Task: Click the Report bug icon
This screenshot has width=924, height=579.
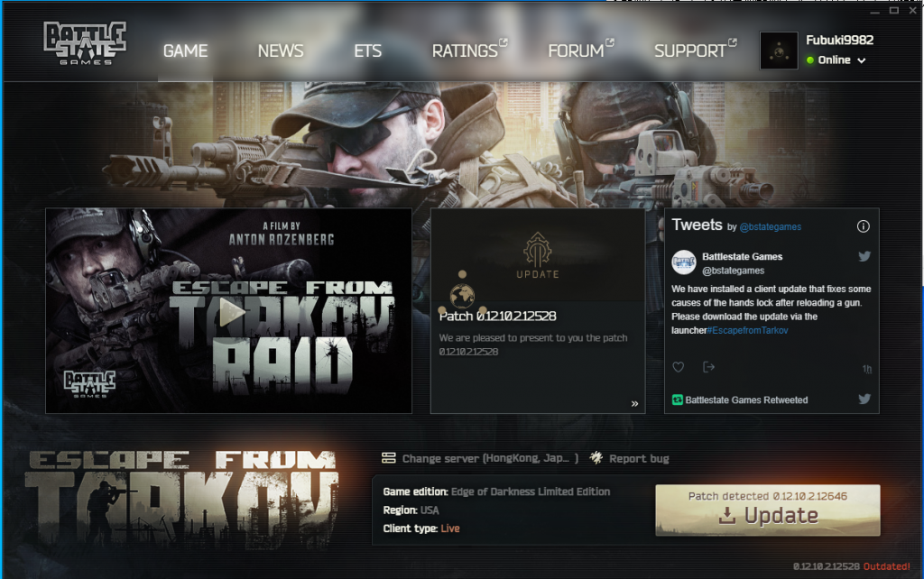Action: [x=596, y=457]
